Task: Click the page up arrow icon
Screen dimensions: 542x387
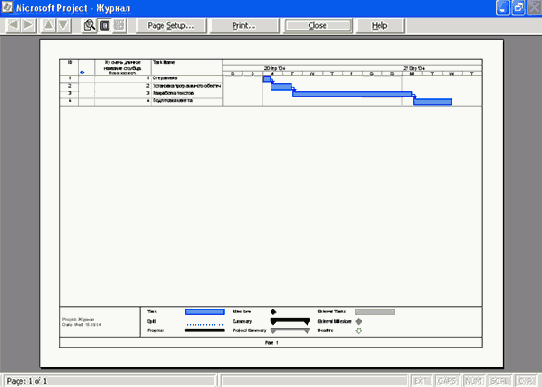Action: pos(48,26)
